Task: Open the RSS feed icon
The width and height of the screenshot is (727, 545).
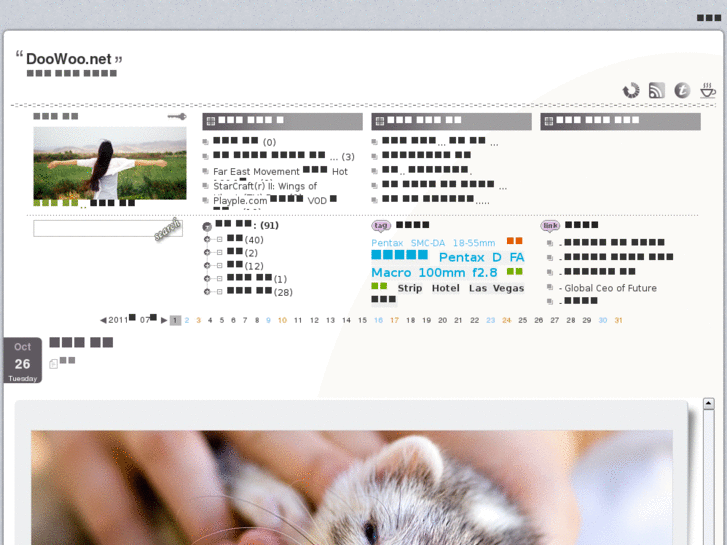Action: point(657,90)
